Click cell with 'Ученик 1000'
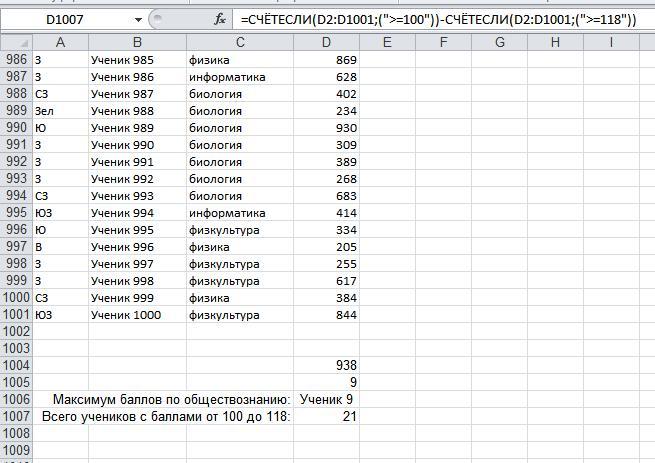This screenshot has width=655, height=463. point(137,315)
